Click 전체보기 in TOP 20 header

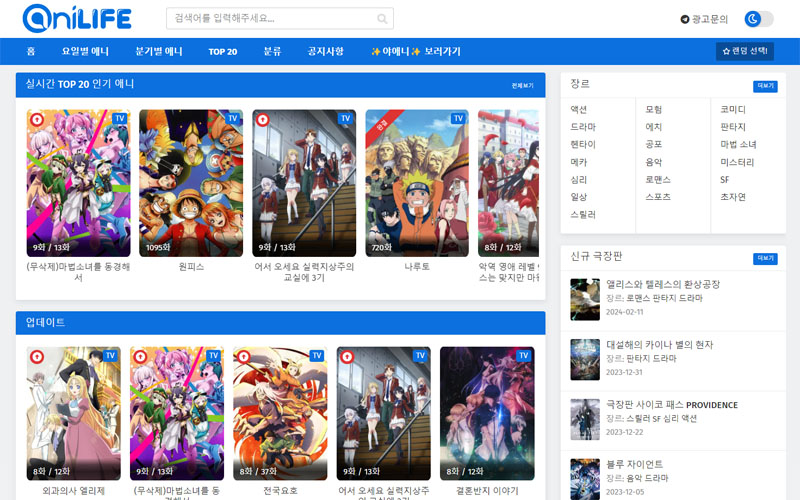pos(522,86)
